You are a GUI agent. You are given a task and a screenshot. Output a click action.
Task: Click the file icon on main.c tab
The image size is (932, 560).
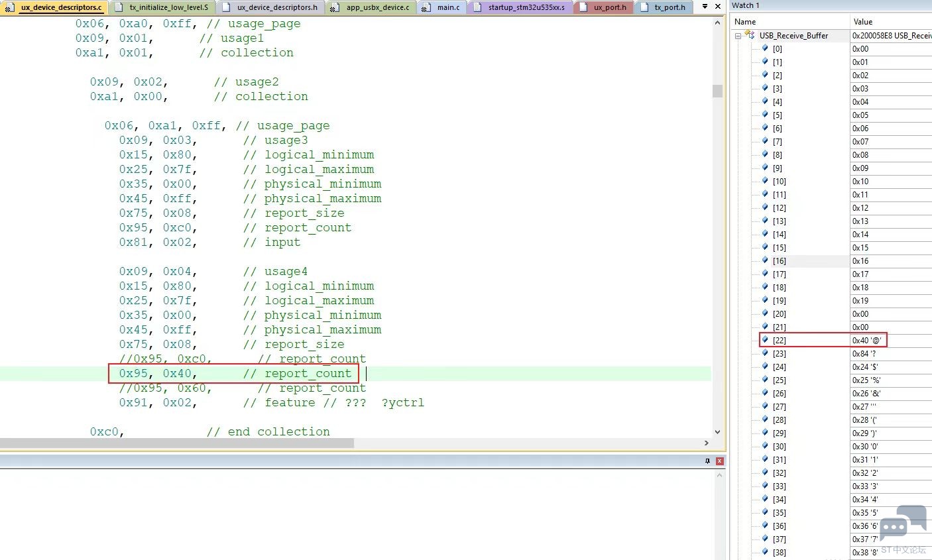[426, 7]
